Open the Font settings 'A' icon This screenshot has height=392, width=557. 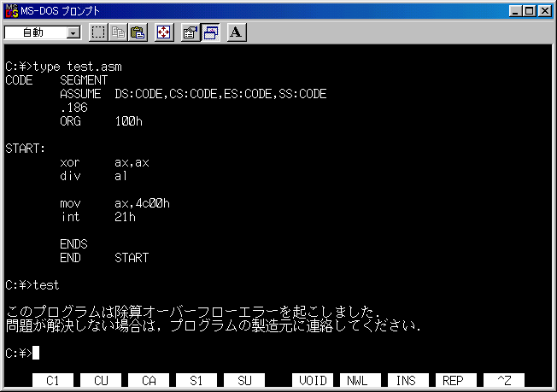point(236,32)
